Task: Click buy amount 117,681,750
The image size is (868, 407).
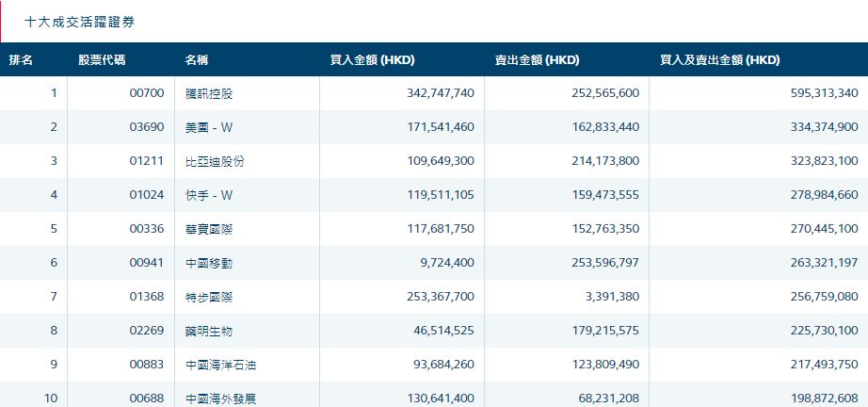Action: 440,229
